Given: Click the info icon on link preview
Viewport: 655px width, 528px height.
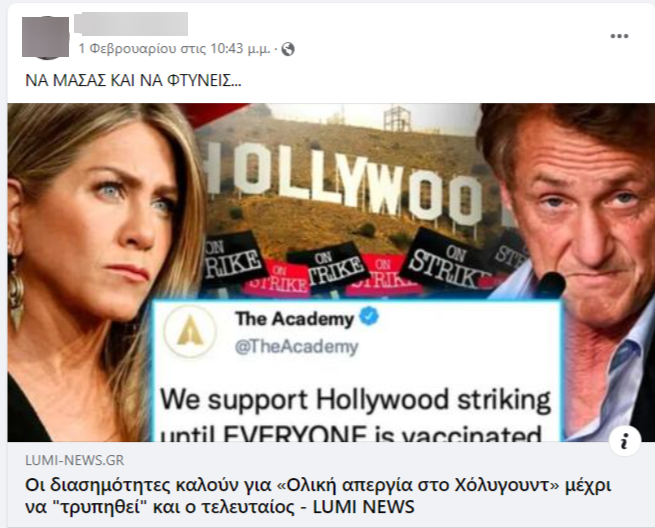Looking at the screenshot, I should 625,441.
